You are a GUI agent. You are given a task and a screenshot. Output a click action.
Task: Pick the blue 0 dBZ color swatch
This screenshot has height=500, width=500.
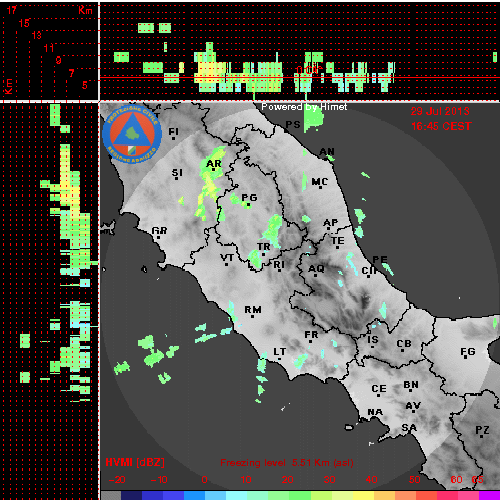point(195,495)
